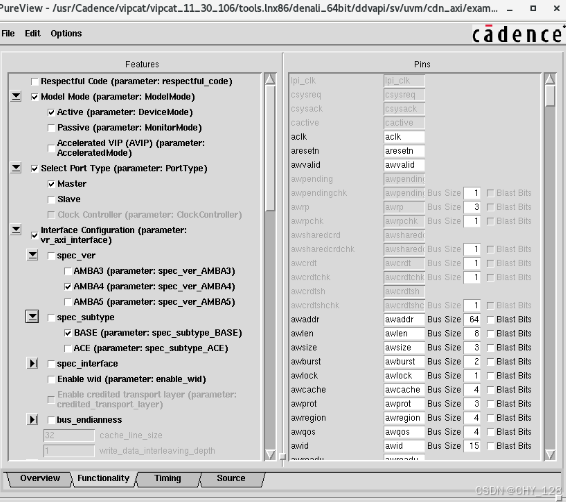Click the Pins panel scrollbar thumb
The image size is (566, 502).
(550, 96)
